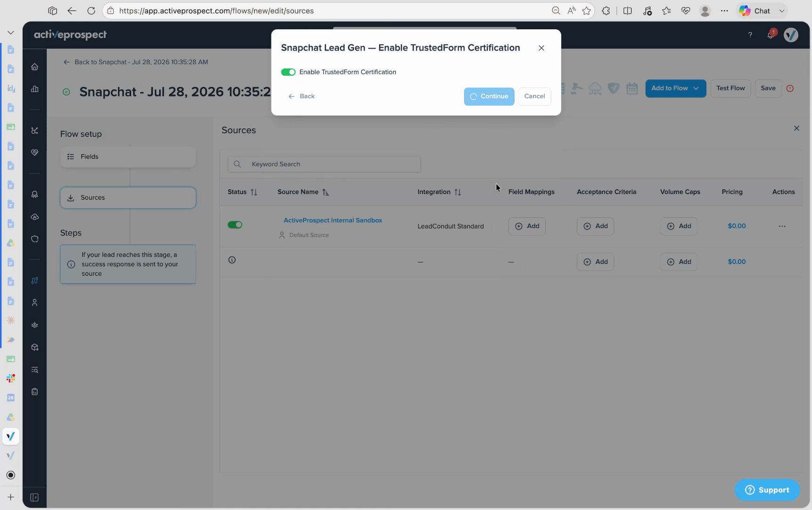Open the bar chart reports sidebar icon

(x=34, y=89)
